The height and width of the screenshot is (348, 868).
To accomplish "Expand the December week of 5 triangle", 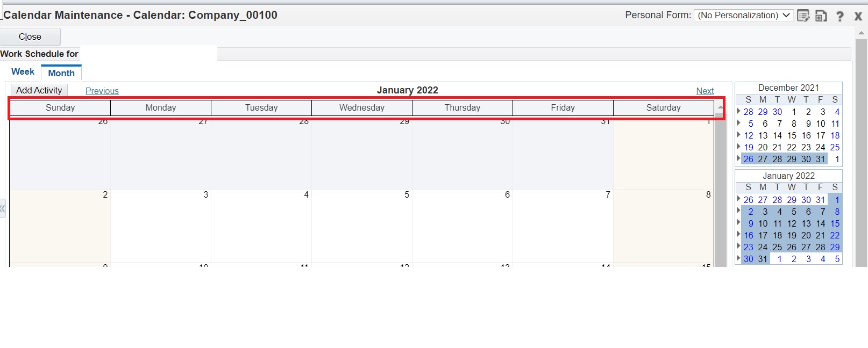I will [739, 124].
